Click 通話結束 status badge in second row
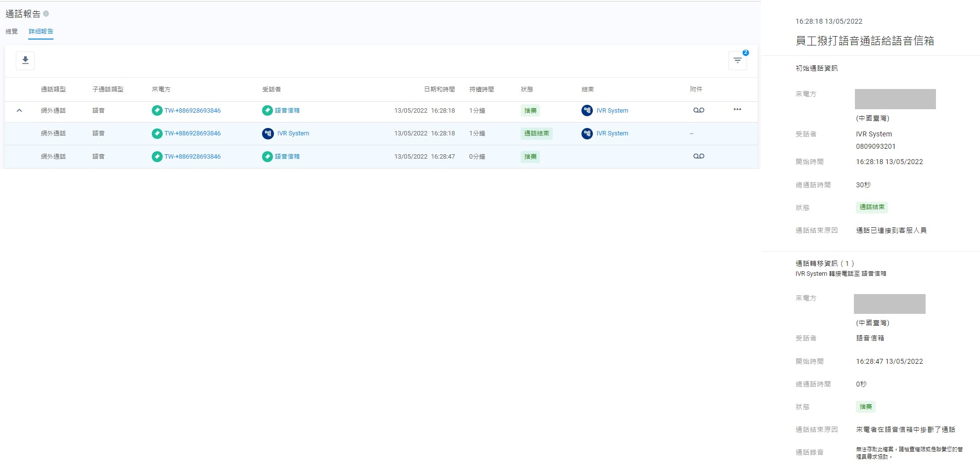 [536, 133]
